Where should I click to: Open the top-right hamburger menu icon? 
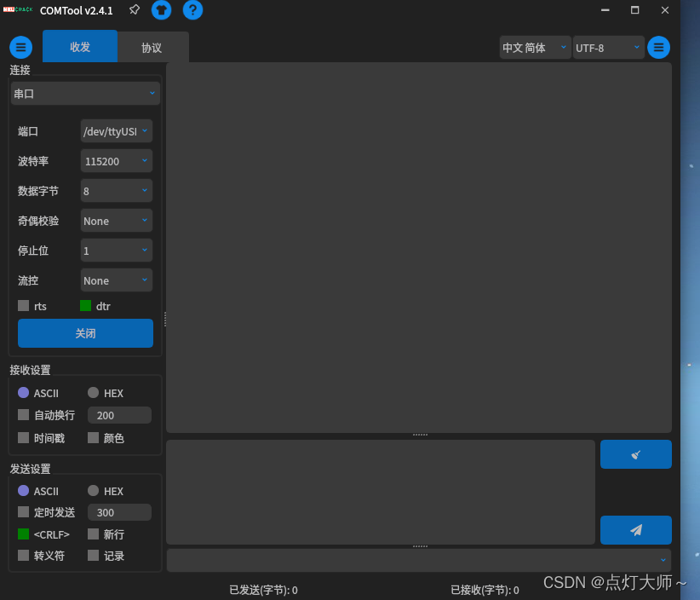click(658, 47)
